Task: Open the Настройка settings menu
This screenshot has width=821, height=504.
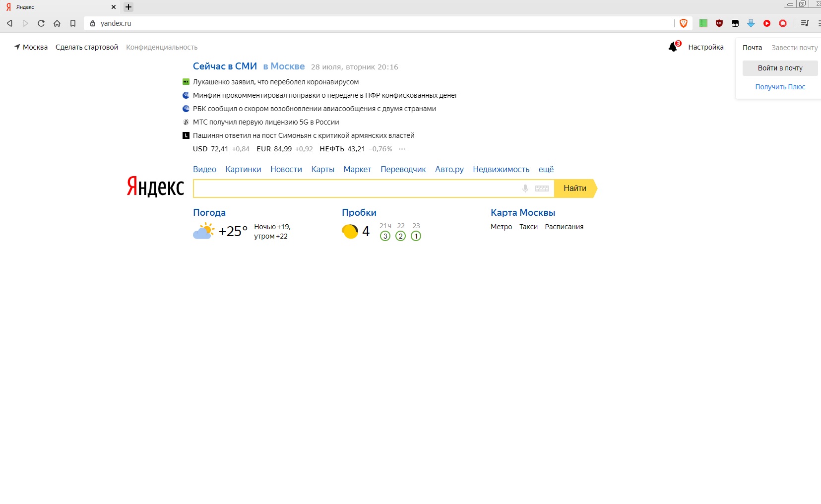Action: tap(706, 47)
